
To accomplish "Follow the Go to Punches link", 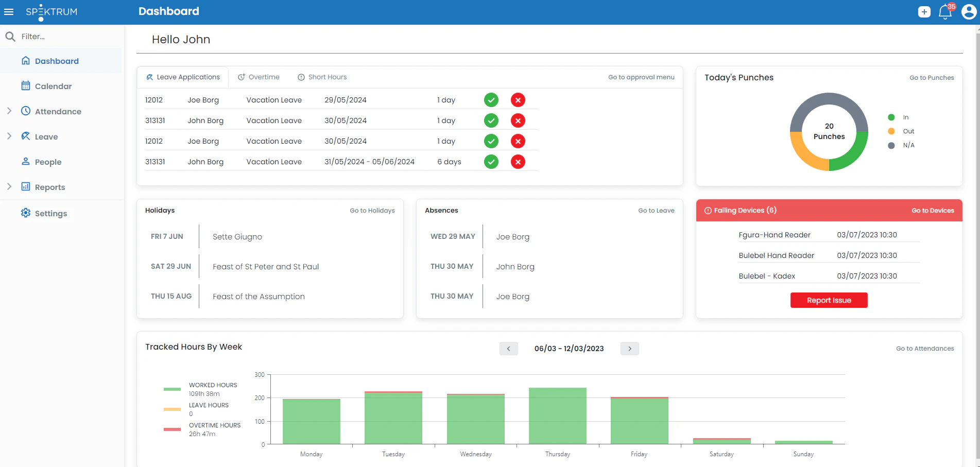I will [x=932, y=77].
